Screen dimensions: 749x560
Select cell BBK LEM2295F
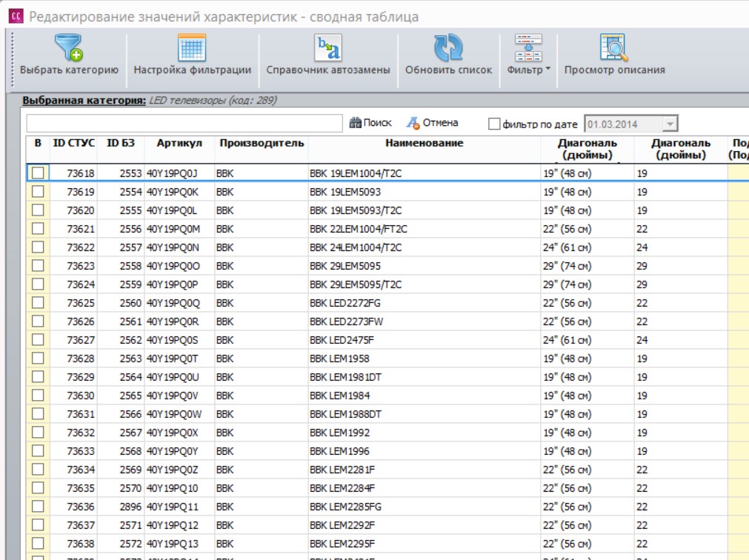(425, 544)
